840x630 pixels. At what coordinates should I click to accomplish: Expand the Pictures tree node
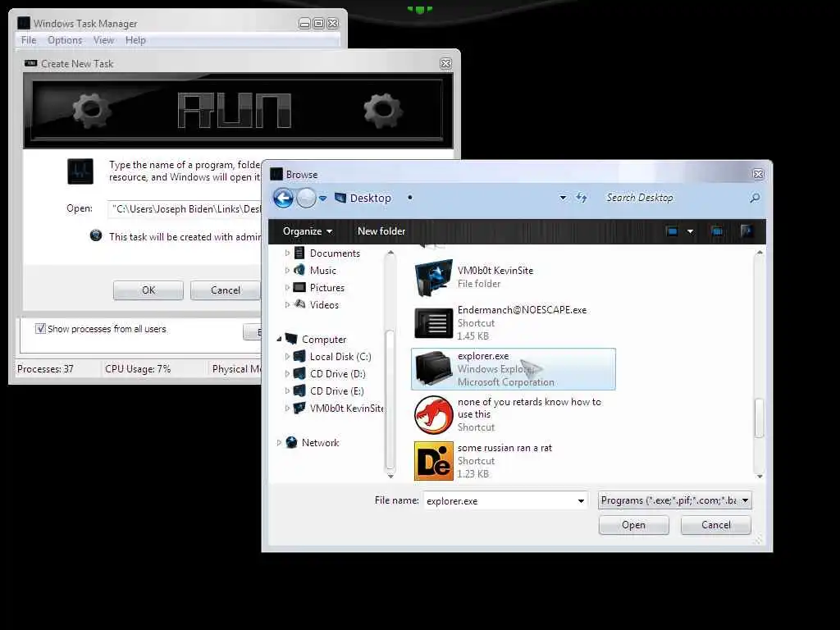point(287,288)
